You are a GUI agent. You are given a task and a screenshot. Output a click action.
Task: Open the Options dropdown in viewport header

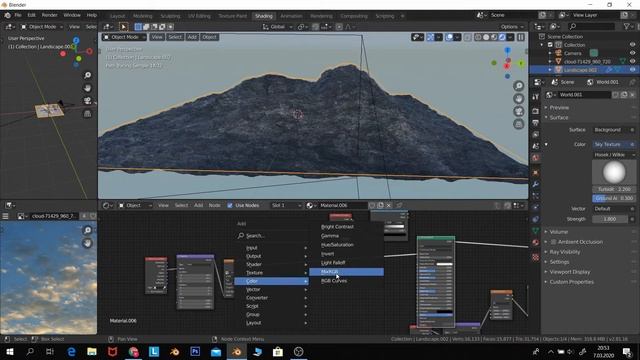coord(512,27)
